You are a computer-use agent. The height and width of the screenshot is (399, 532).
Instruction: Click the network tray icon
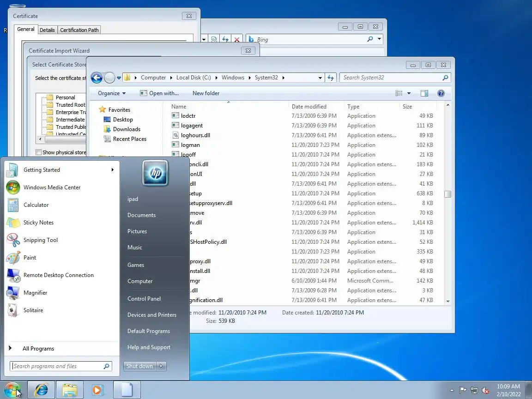[474, 390]
